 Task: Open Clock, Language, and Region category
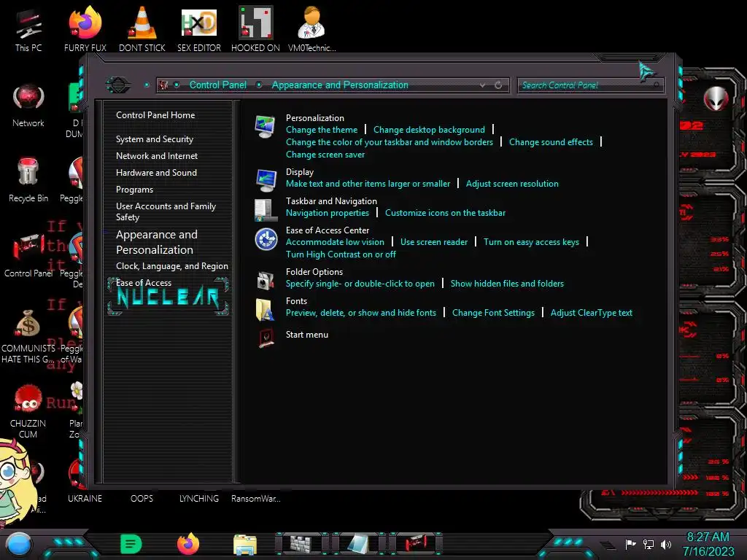click(x=172, y=265)
